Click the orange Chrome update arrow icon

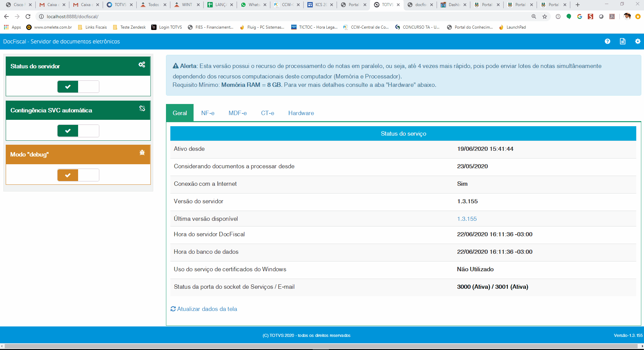click(638, 16)
